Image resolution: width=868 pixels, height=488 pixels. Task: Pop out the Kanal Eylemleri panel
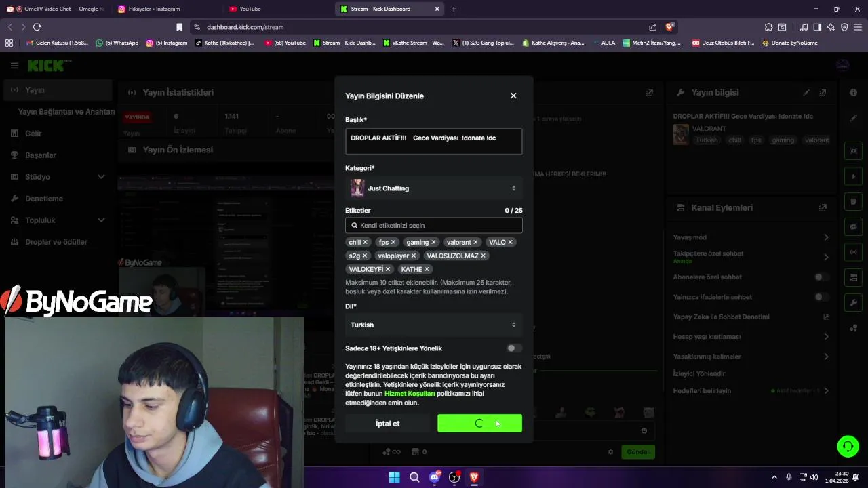coord(823,207)
